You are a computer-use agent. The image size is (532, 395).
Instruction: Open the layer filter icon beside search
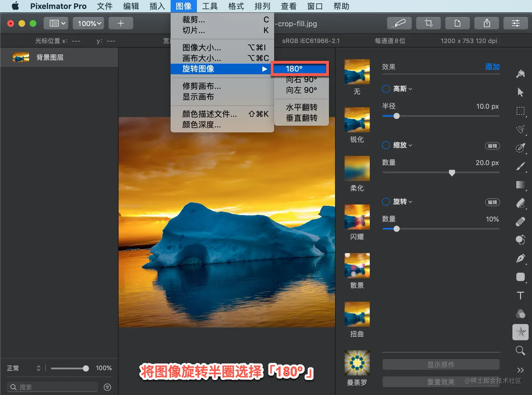108,387
